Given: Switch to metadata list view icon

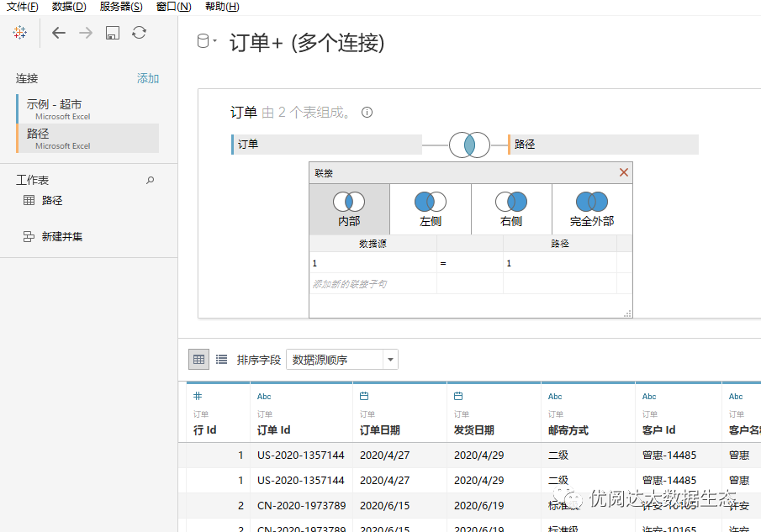Looking at the screenshot, I should [221, 360].
